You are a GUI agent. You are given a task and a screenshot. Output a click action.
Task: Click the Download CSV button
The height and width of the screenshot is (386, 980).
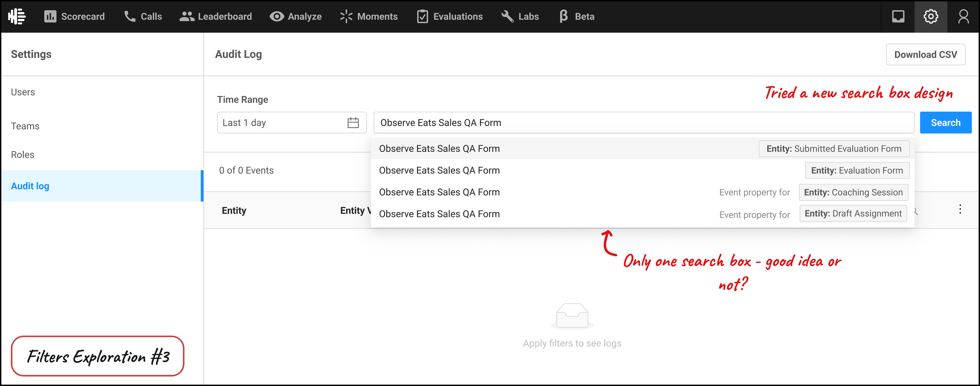tap(925, 54)
